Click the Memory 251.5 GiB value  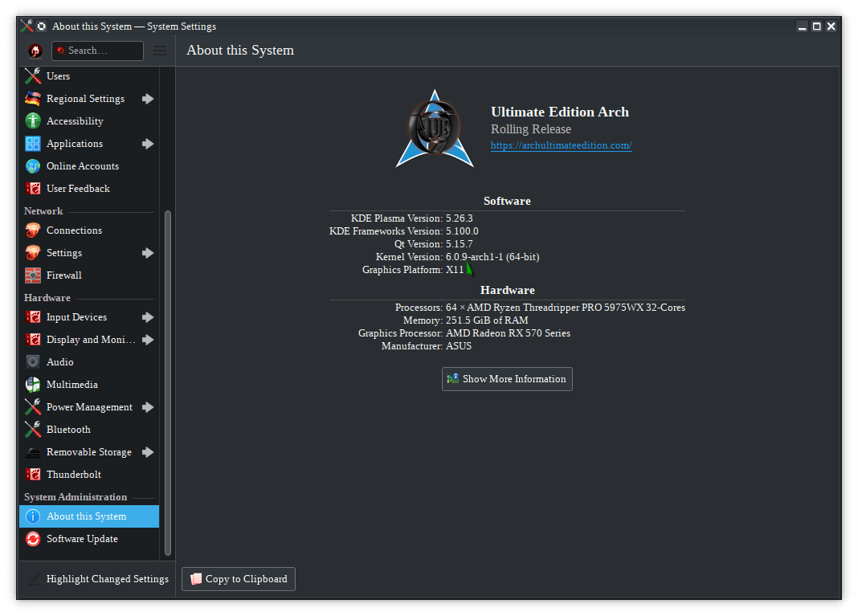pyautogui.click(x=487, y=320)
